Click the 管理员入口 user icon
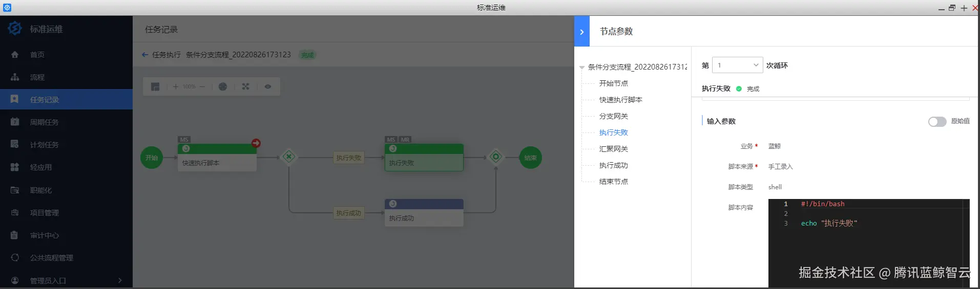 point(15,280)
